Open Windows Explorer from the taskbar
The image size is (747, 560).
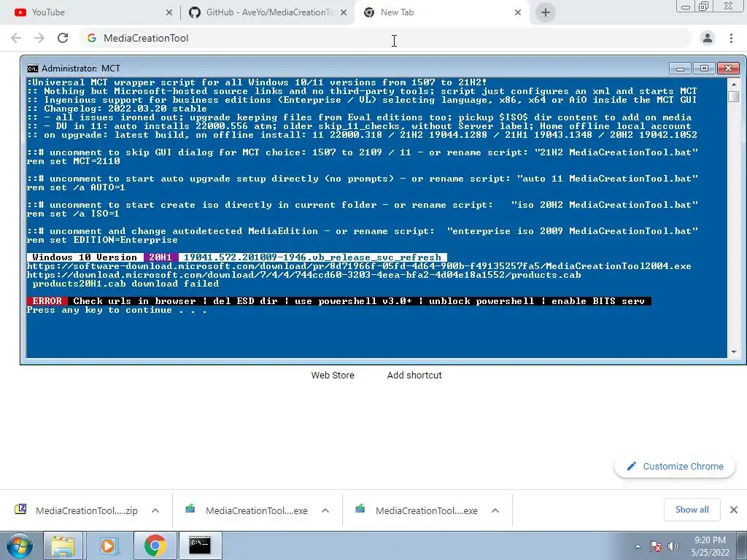click(x=63, y=545)
